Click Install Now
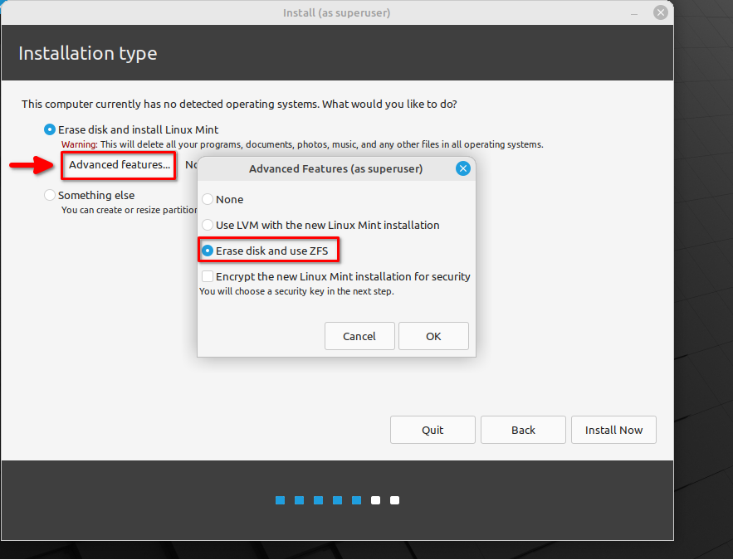 point(613,430)
